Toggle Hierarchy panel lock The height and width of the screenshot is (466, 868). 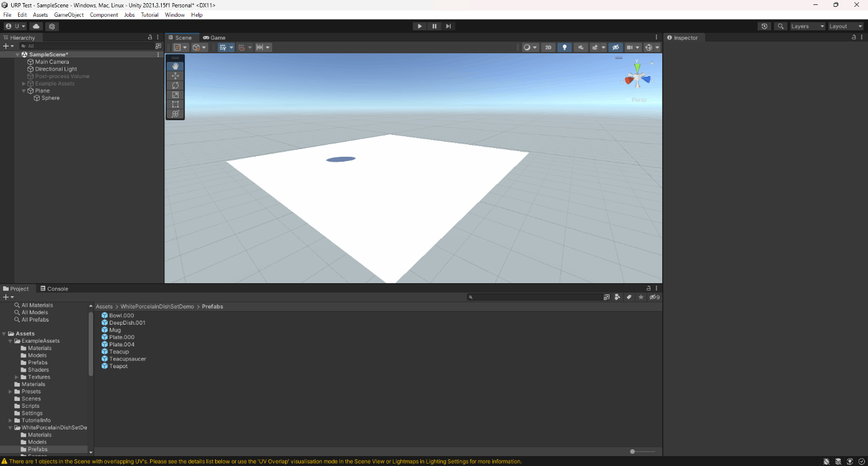150,37
